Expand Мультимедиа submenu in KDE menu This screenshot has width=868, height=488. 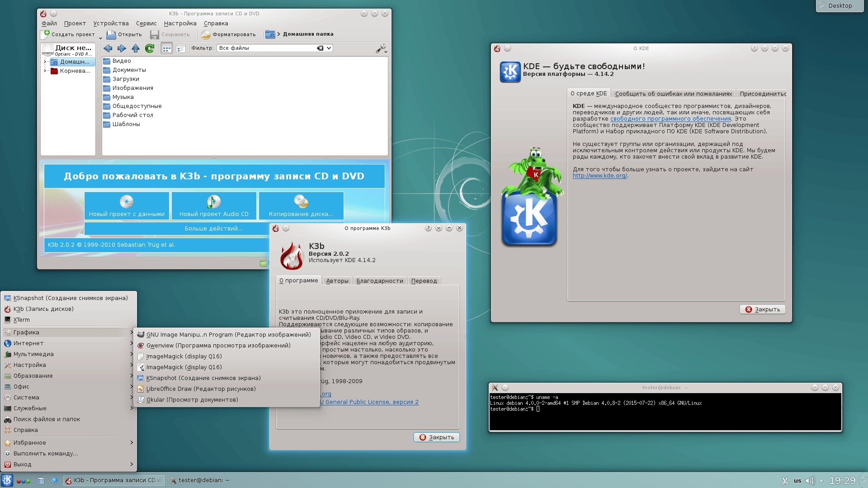click(x=69, y=354)
